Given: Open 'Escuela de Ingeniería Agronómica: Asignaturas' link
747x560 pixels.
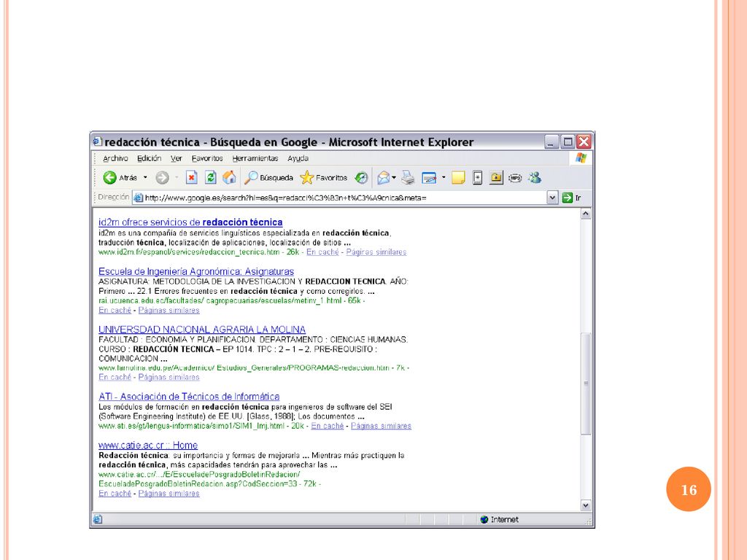Looking at the screenshot, I should [x=196, y=271].
